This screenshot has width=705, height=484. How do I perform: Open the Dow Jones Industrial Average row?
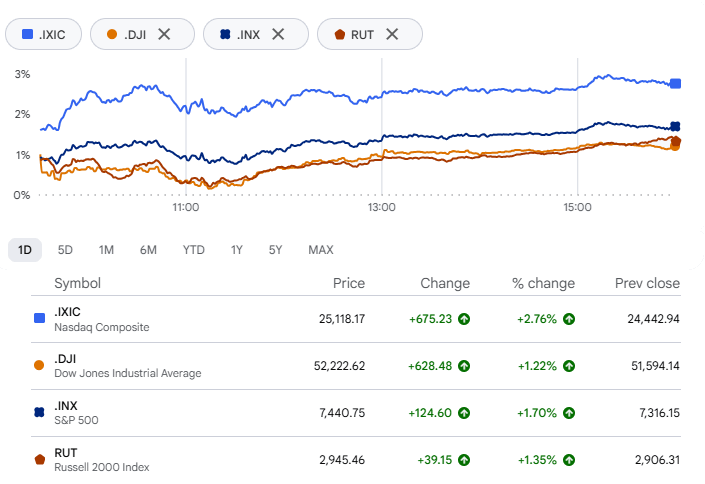(x=356, y=366)
